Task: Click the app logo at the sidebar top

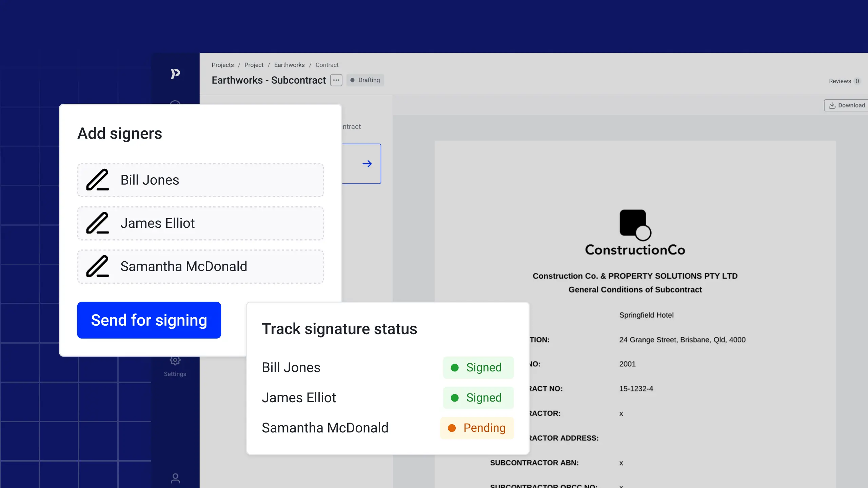Action: coord(175,74)
